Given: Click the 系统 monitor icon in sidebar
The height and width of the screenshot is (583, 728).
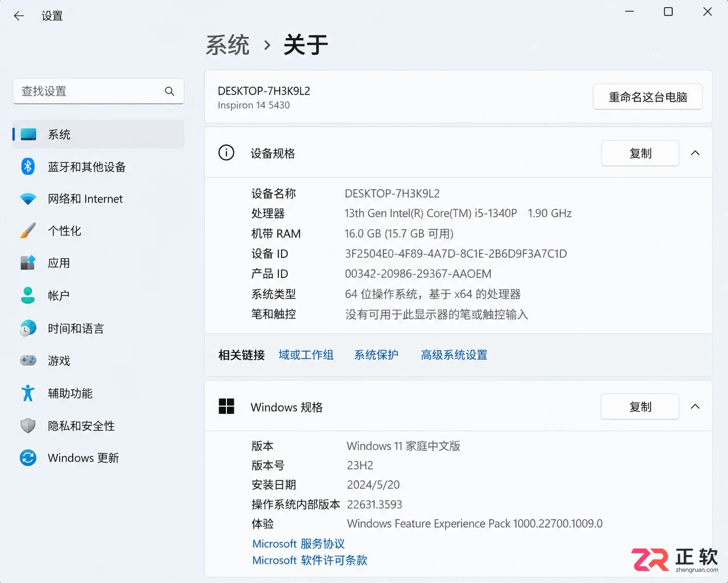Looking at the screenshot, I should [x=28, y=135].
